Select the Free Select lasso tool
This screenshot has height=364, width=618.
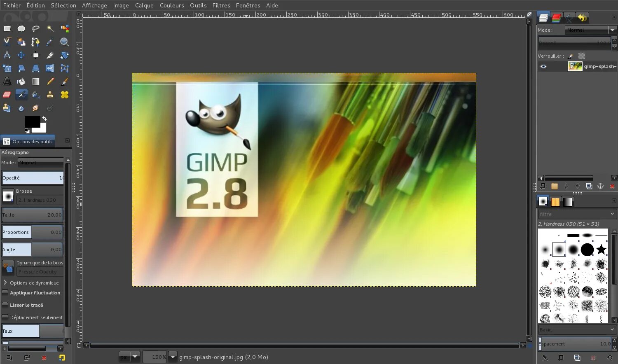36,29
